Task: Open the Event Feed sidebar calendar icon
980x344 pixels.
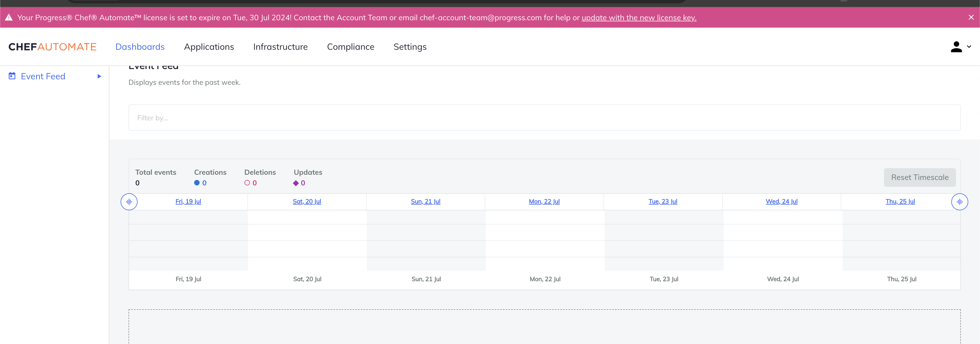Action: (12, 76)
